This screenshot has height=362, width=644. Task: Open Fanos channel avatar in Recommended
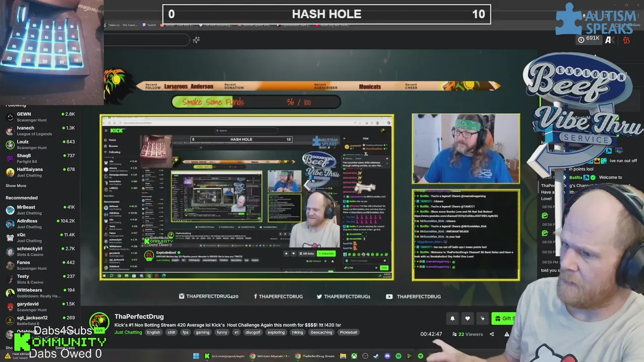(10, 265)
